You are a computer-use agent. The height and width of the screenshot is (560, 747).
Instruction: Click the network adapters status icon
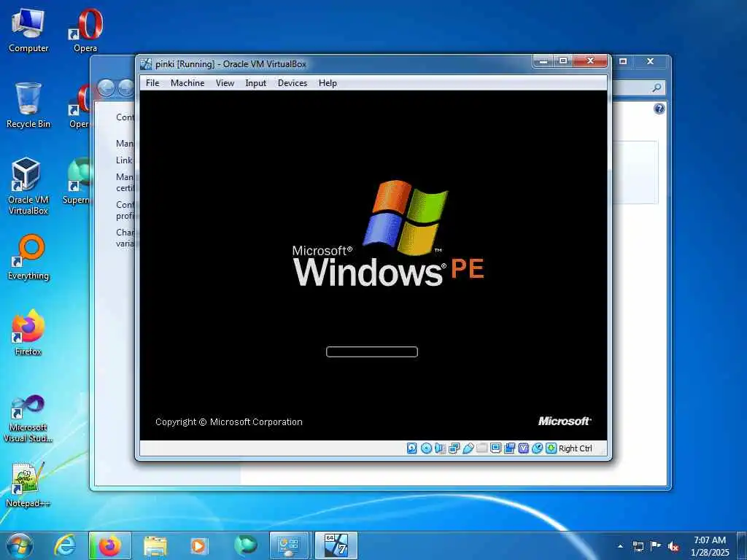[454, 448]
